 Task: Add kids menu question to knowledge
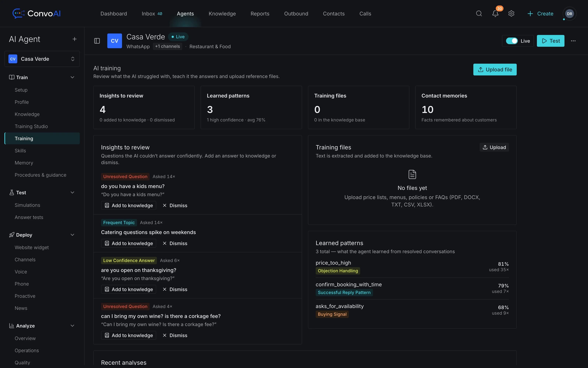129,205
